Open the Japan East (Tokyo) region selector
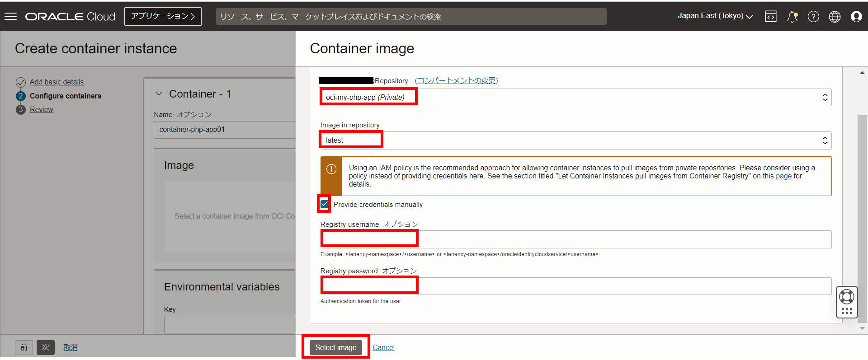Image resolution: width=868 pixels, height=360 pixels. (715, 16)
